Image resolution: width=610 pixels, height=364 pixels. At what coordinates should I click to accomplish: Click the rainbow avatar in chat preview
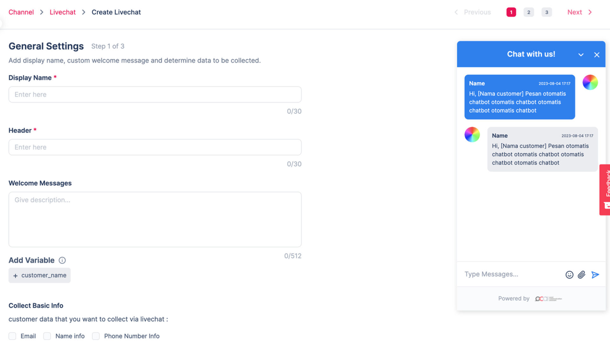590,82
